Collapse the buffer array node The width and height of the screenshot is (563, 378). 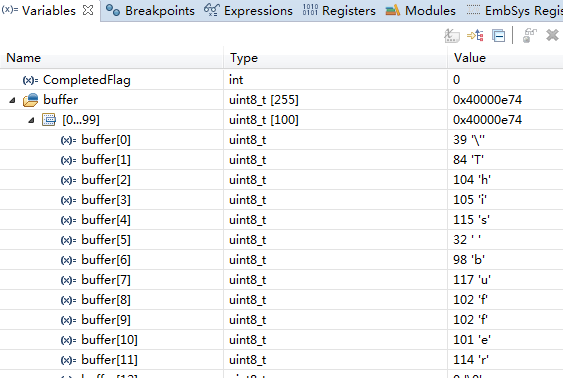[13, 100]
